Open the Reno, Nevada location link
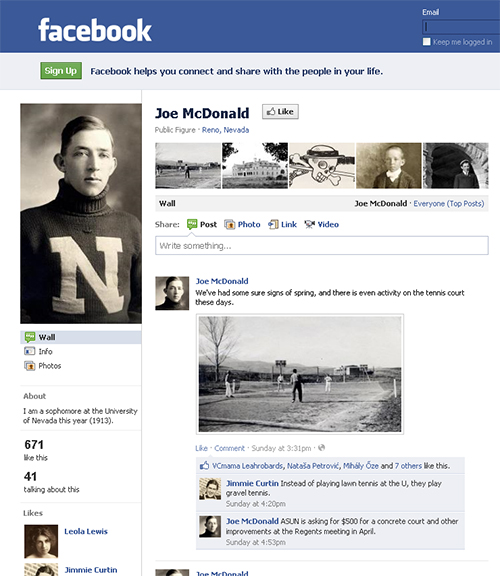Image resolution: width=500 pixels, height=576 pixels. [x=225, y=130]
